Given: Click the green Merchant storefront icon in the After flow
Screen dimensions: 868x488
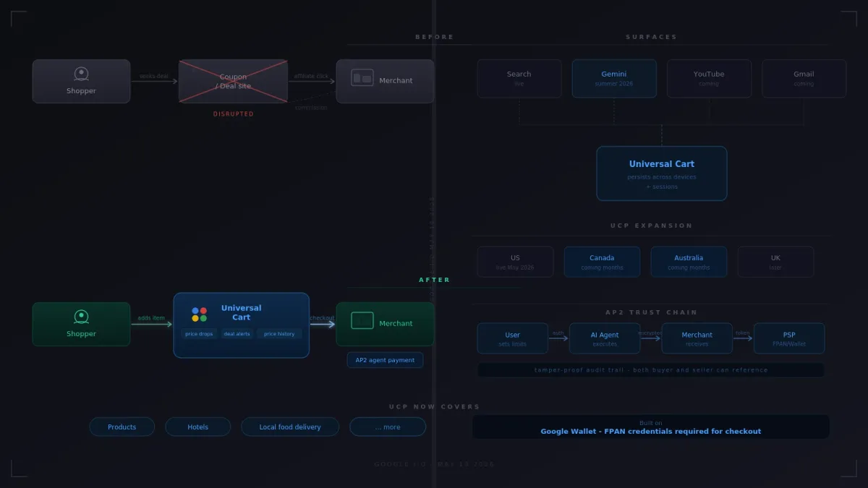Looking at the screenshot, I should 362,321.
